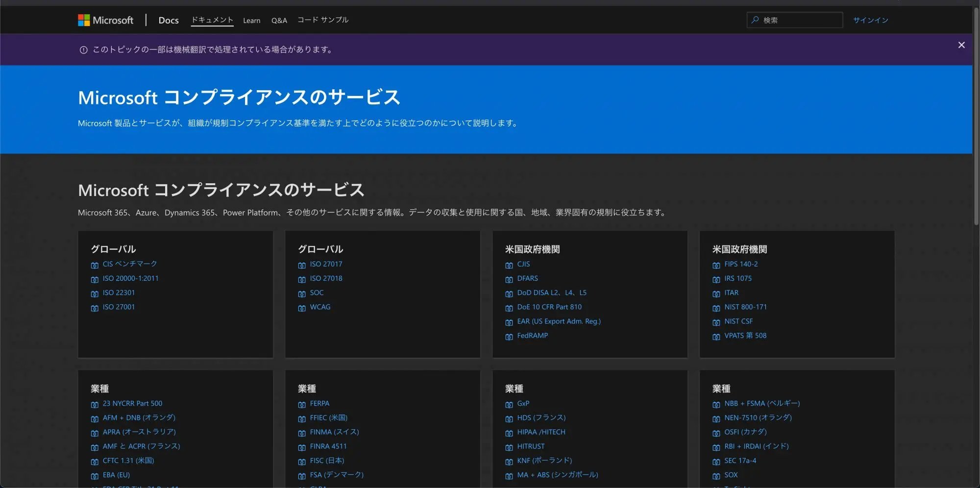Click icon beside ISO 27017
The width and height of the screenshot is (980, 488).
click(x=302, y=265)
